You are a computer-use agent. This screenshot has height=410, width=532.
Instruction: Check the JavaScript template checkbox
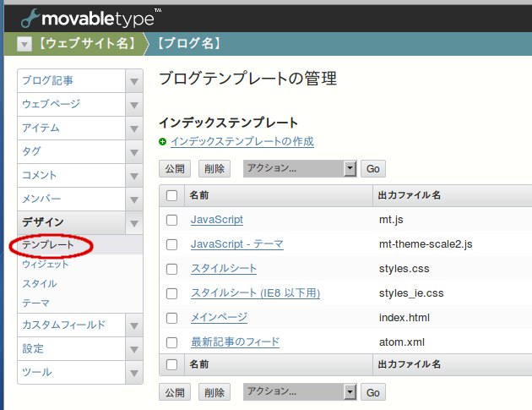172,220
